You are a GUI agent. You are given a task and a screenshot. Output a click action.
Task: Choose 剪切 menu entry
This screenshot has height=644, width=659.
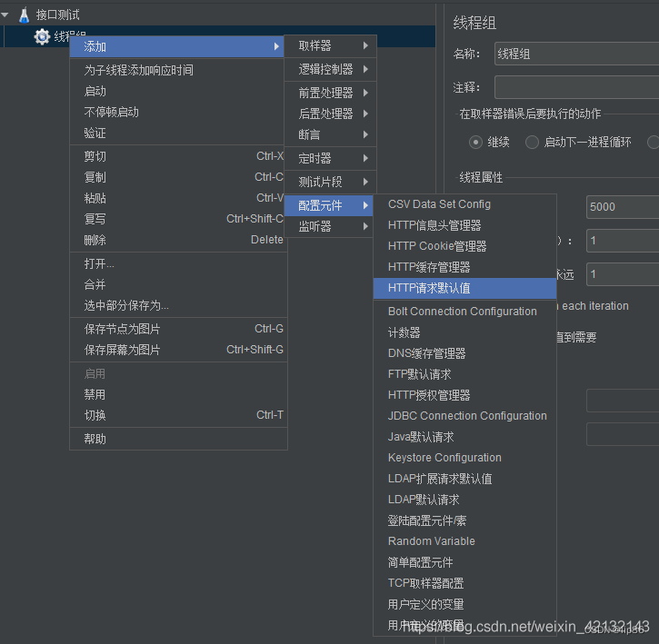point(177,156)
